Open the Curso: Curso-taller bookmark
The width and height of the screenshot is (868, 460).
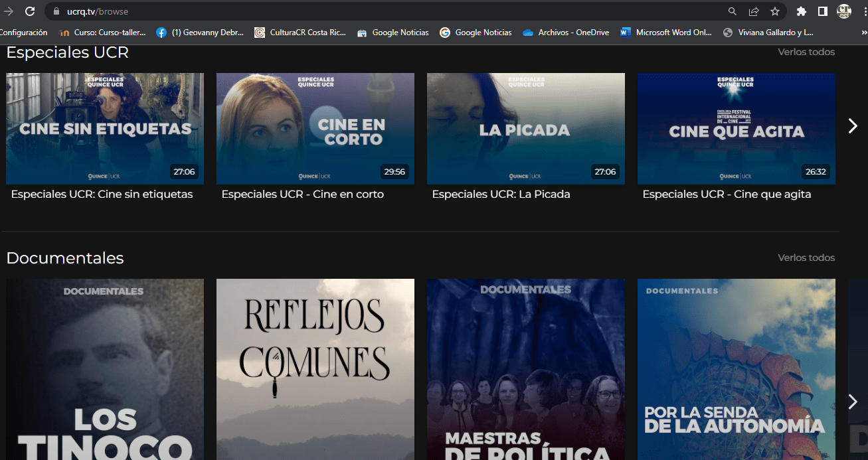(102, 33)
